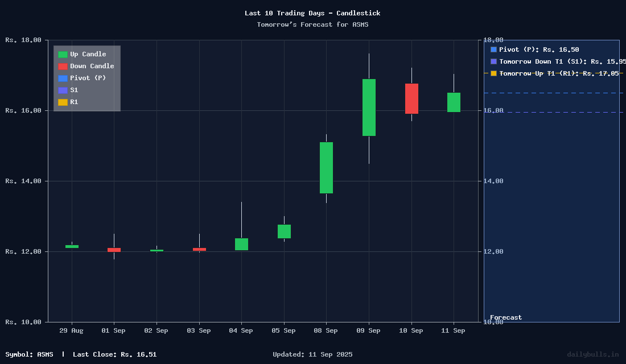
Task: Click the blue swatch beside Pivot Rs. 16.50
Action: point(493,49)
